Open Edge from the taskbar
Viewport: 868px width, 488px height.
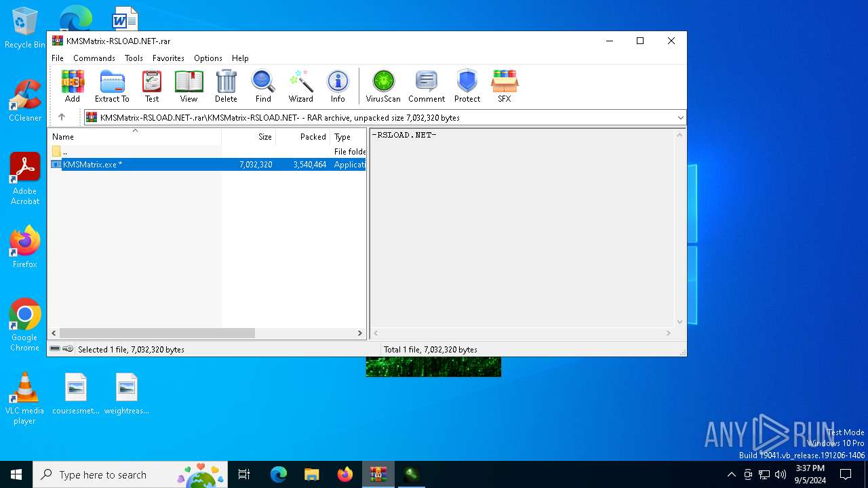tap(279, 474)
